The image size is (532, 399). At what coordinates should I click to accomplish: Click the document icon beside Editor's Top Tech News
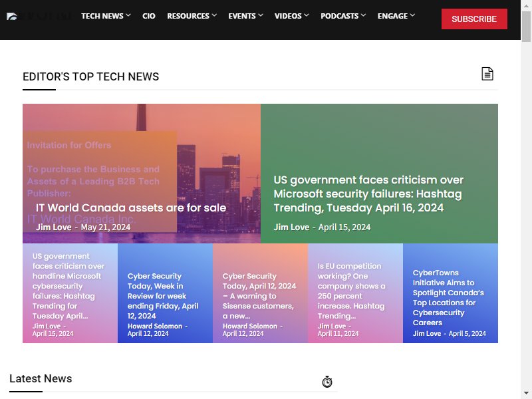(x=487, y=74)
